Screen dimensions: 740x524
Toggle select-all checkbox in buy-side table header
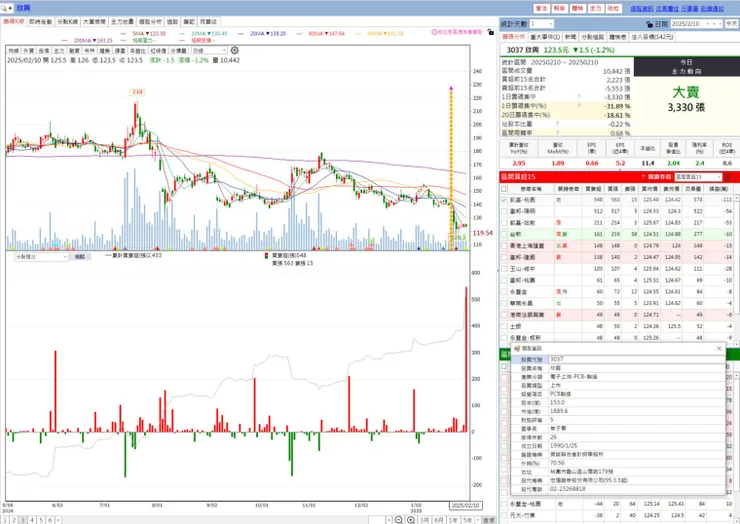[x=504, y=189]
